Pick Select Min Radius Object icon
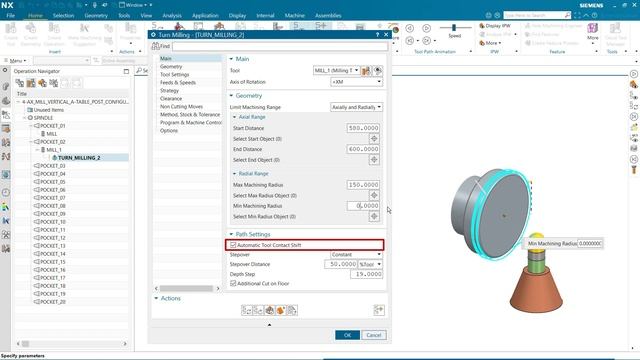The height and width of the screenshot is (360, 640). point(374,216)
